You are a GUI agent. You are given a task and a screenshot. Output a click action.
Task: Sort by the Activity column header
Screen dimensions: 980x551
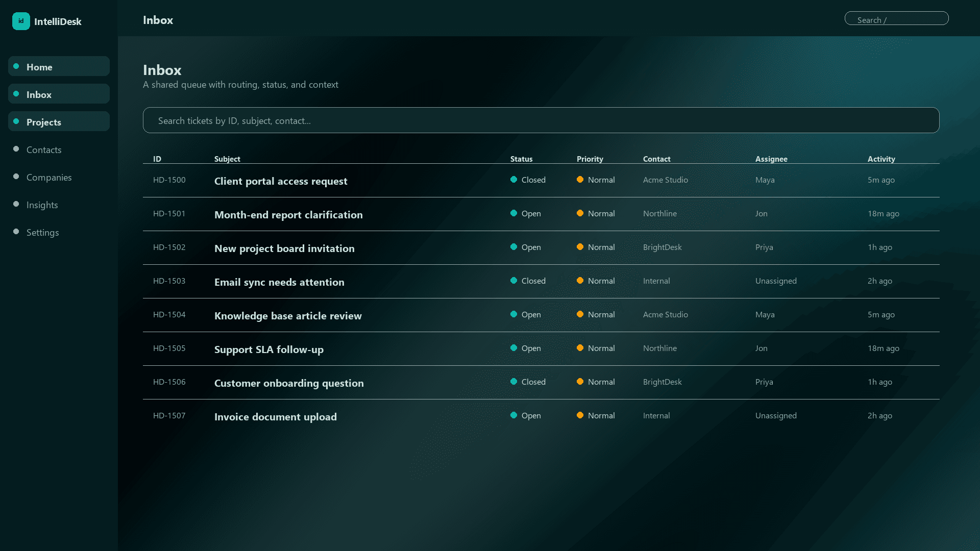[x=881, y=159]
